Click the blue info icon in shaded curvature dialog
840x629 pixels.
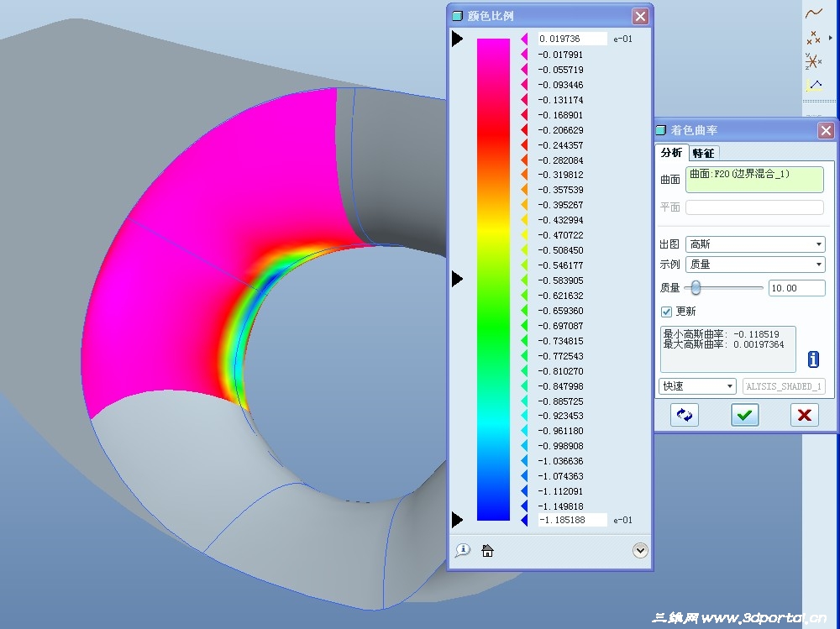(813, 359)
